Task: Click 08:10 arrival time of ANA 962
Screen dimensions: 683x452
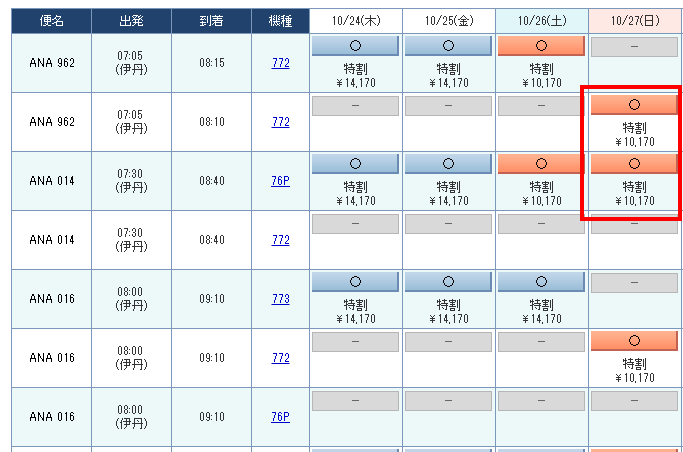Action: click(x=212, y=122)
